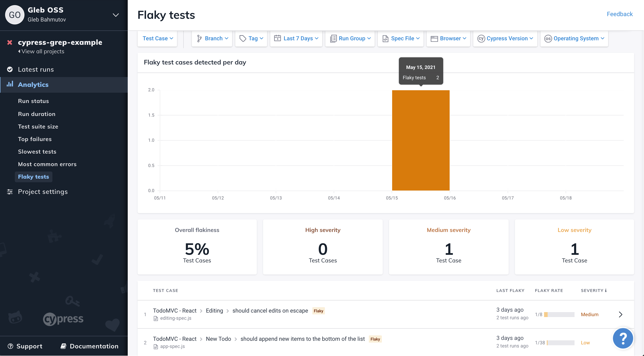Open the Test Case view dropdown
The image size is (644, 356).
point(158,39)
